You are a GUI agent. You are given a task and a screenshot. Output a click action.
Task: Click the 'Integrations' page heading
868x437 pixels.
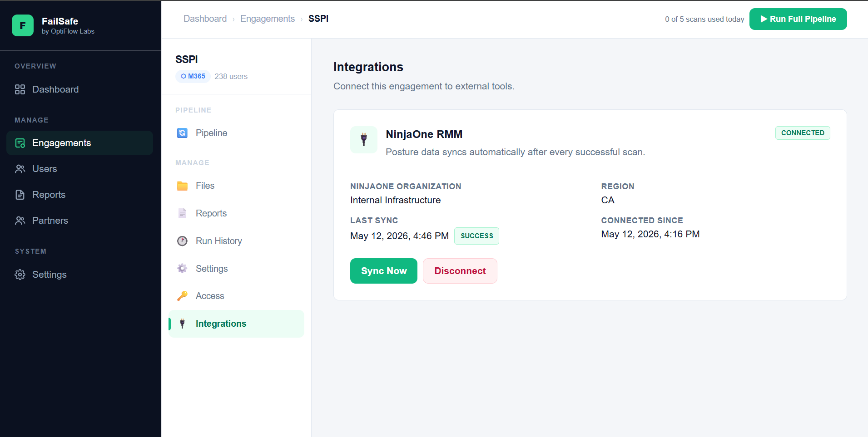click(x=368, y=67)
